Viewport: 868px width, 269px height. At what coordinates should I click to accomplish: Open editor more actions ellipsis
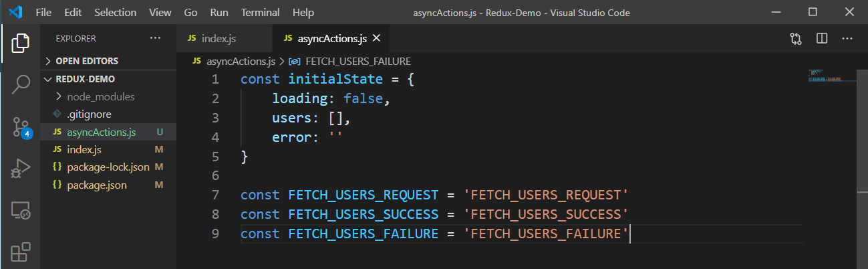coord(849,38)
